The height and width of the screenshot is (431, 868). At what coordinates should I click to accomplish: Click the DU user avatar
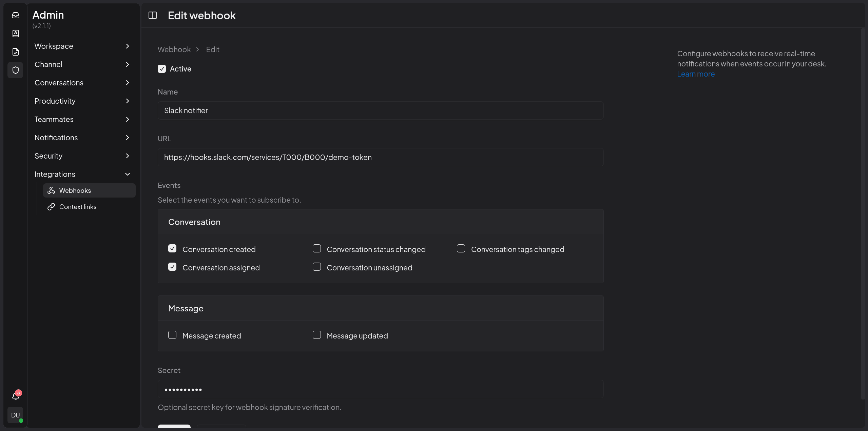(16, 415)
